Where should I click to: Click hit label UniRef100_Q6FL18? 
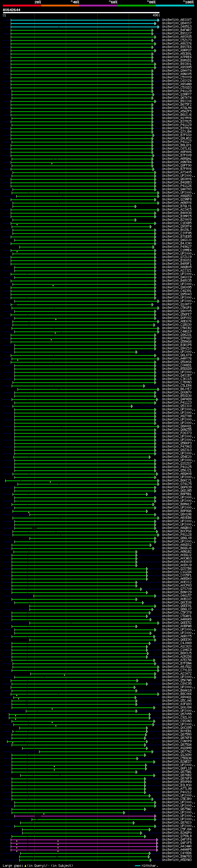177,769
